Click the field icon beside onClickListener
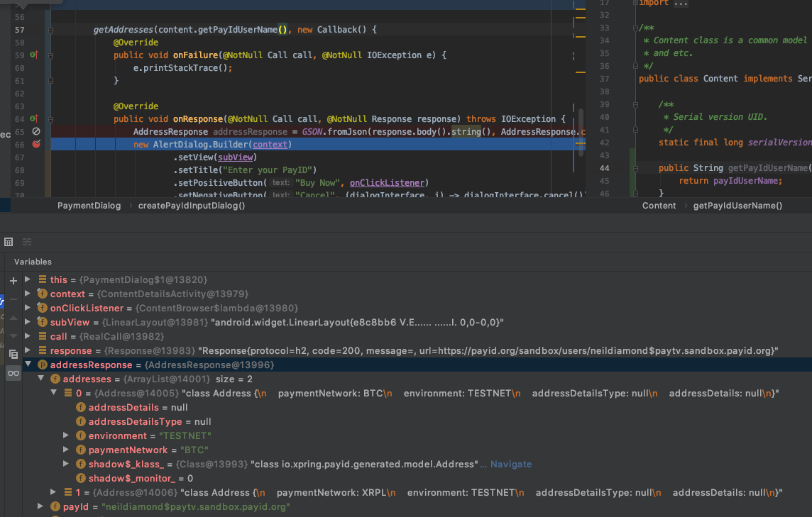 pos(43,308)
